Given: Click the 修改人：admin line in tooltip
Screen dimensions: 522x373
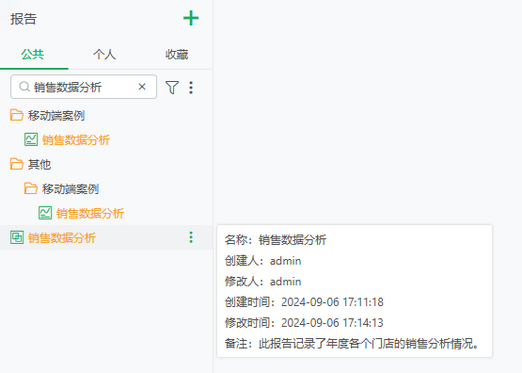Looking at the screenshot, I should click(x=263, y=281).
